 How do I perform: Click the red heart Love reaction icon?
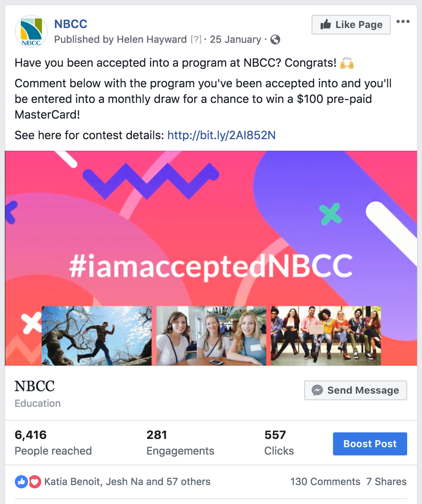(x=35, y=482)
